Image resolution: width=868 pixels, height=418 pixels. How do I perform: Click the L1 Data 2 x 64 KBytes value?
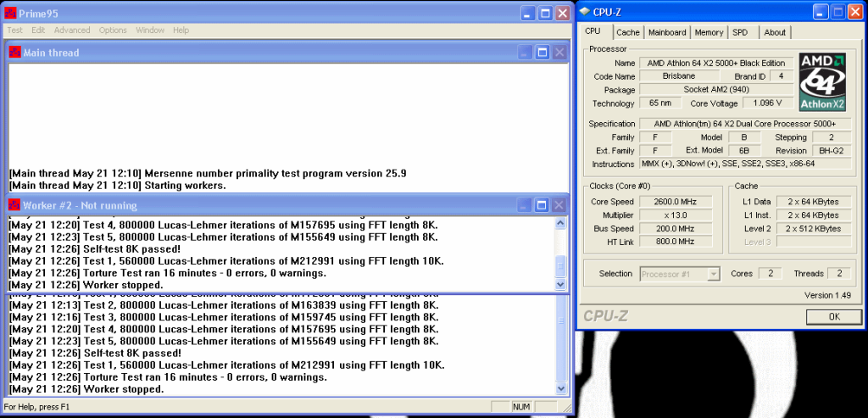point(814,202)
